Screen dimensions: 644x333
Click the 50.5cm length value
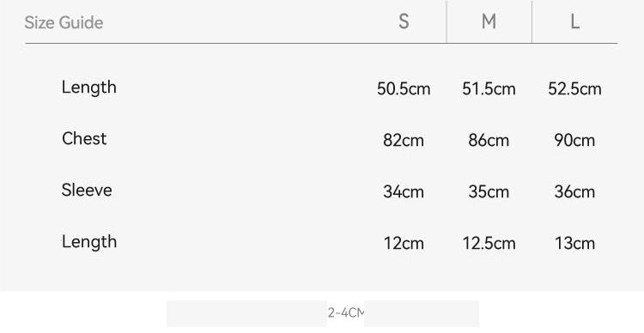(404, 88)
